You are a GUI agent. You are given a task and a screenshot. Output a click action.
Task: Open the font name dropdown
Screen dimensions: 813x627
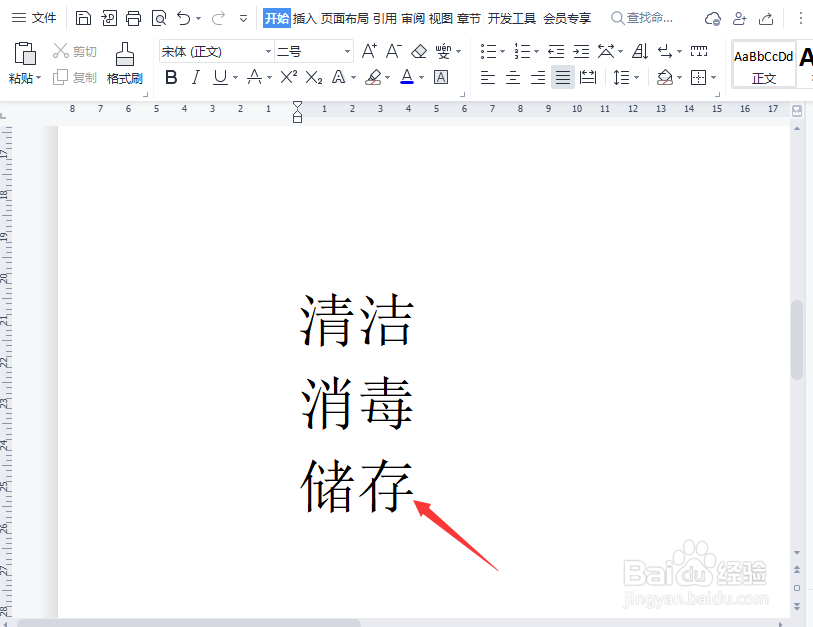[267, 52]
